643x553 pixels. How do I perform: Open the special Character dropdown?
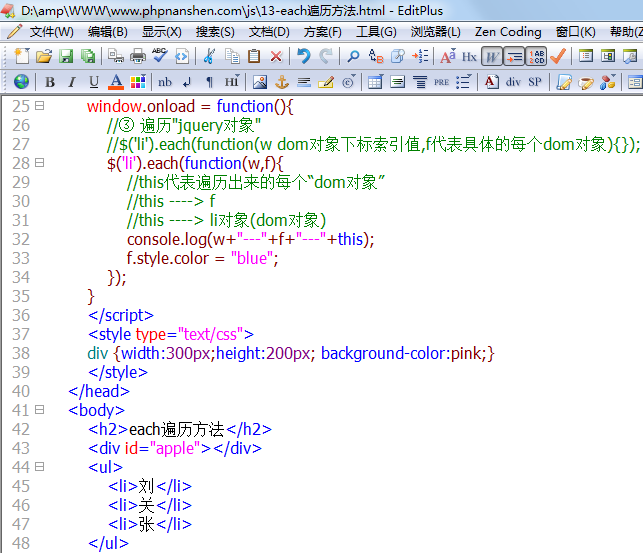point(349,82)
